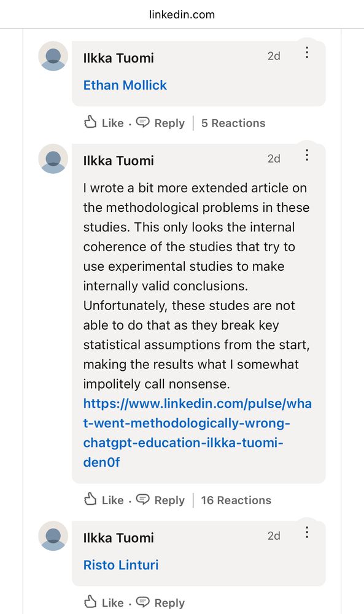The image size is (364, 614).
Task: Open the avatar beside the methodological problems comment
Action: click(53, 158)
